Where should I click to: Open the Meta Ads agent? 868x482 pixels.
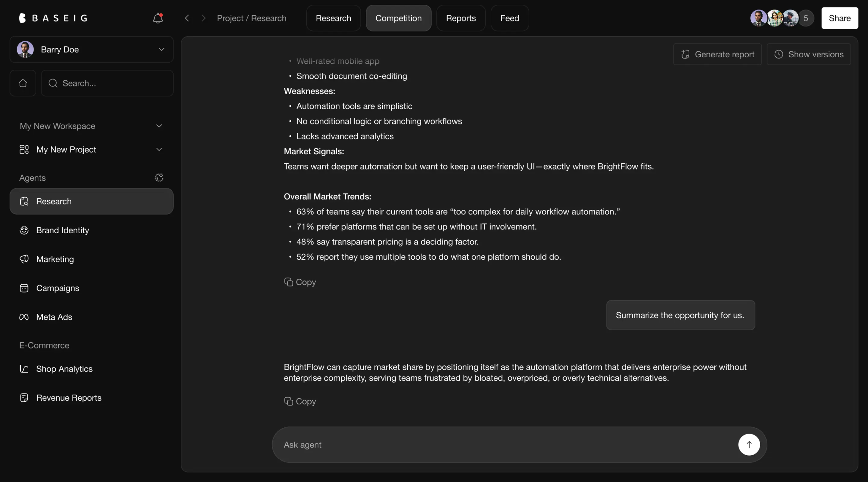tap(54, 317)
